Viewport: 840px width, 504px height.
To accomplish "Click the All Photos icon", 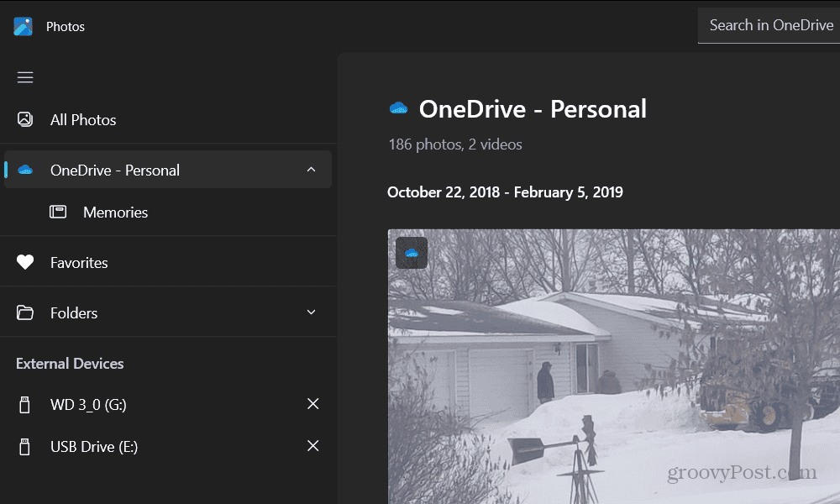I will point(25,119).
